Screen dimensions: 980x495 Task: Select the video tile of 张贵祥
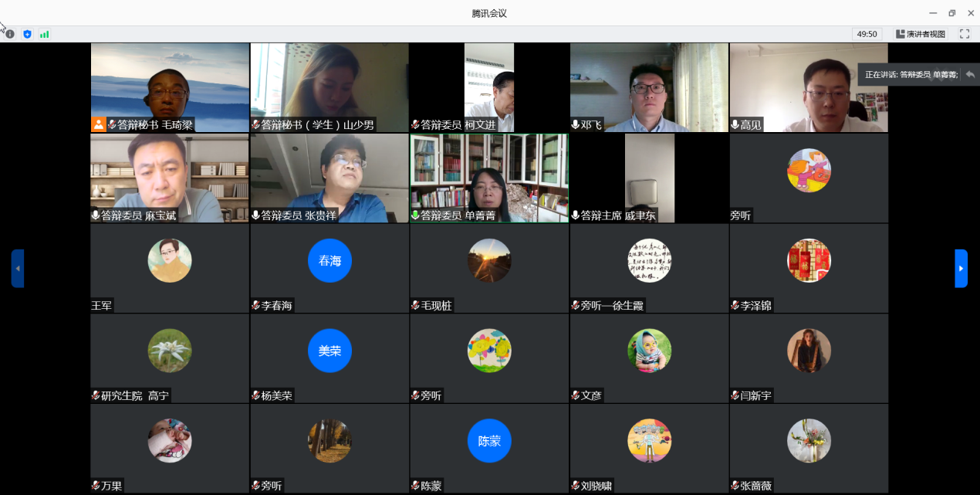tap(329, 178)
